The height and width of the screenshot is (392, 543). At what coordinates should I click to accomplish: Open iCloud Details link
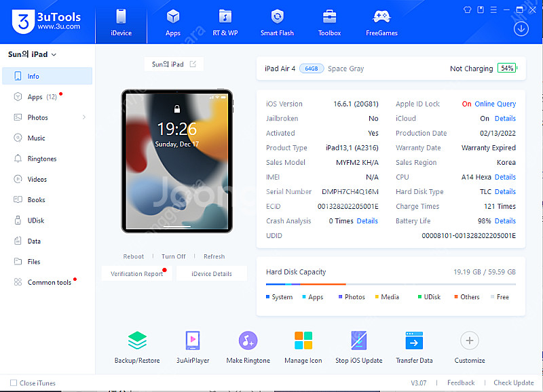click(x=505, y=118)
